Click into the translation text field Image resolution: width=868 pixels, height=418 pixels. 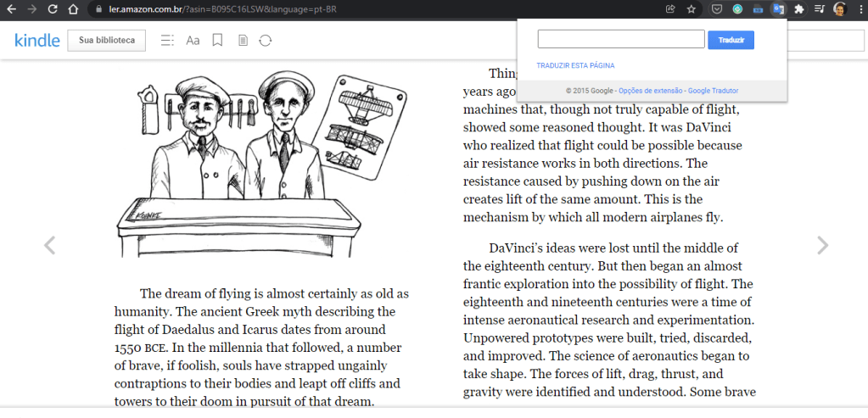pyautogui.click(x=621, y=39)
